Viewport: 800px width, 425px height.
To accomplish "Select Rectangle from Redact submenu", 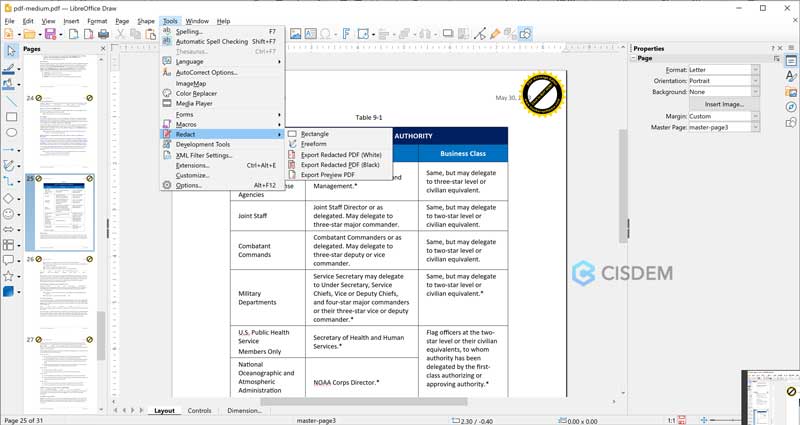I will pos(315,134).
